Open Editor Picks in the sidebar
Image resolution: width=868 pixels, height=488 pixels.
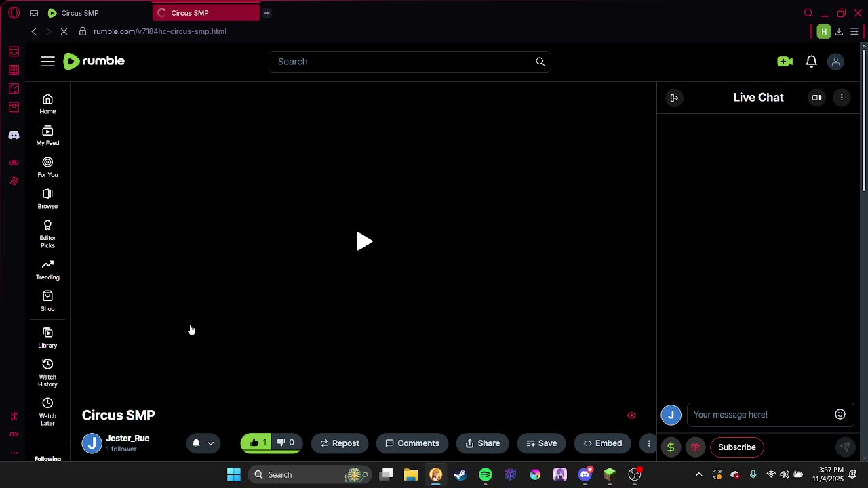tap(47, 234)
